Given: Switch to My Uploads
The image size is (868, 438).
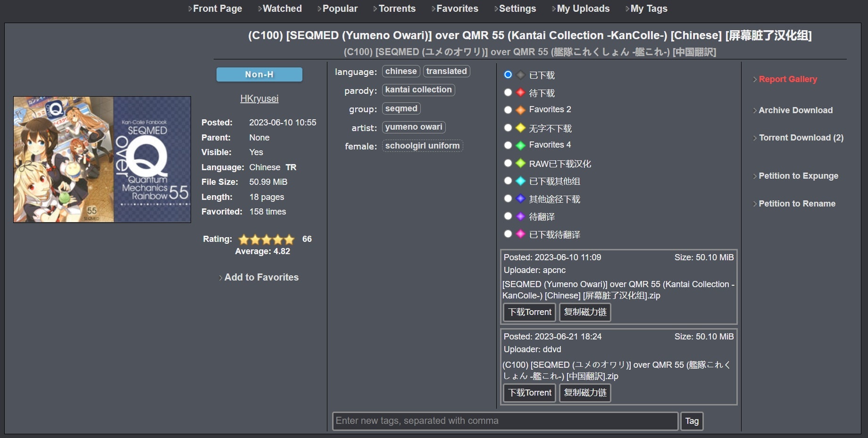Looking at the screenshot, I should [583, 8].
